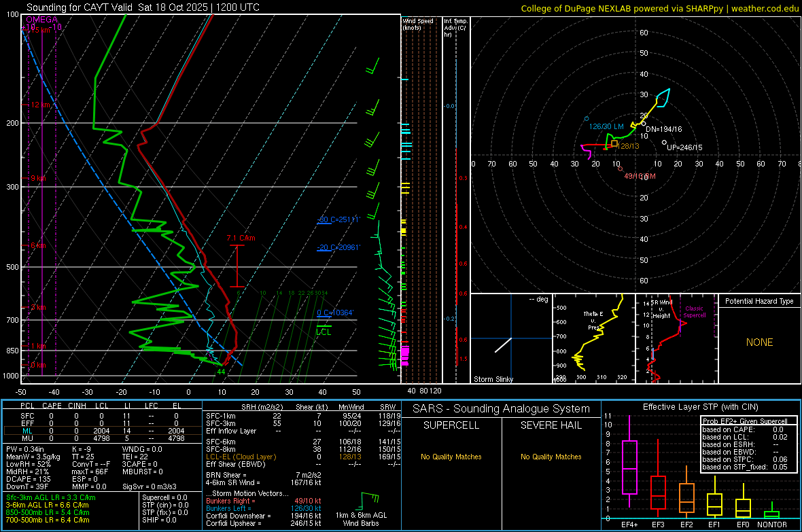Click the 0 C=10364' height label
This screenshot has width=802, height=532.
(335, 313)
